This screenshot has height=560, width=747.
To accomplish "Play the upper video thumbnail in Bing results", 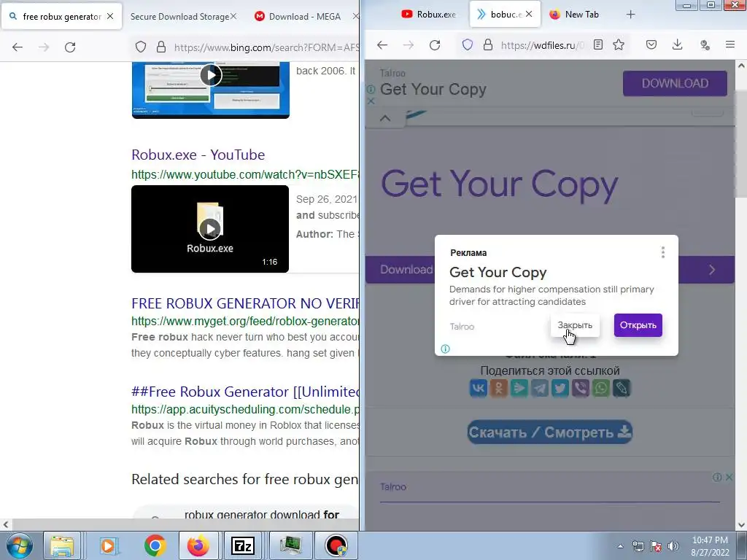I will (x=211, y=75).
